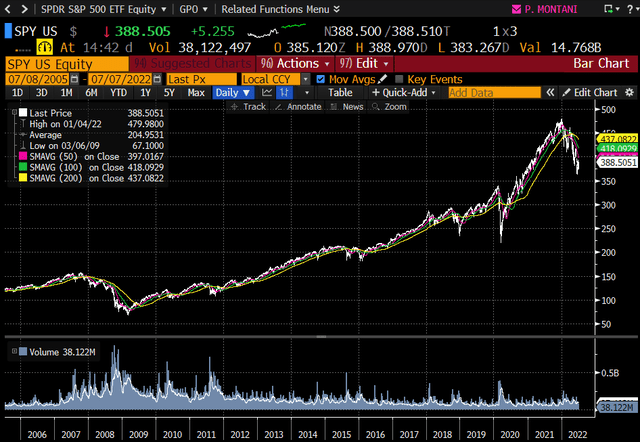Click the 07/07/2022 end date field

[120, 79]
